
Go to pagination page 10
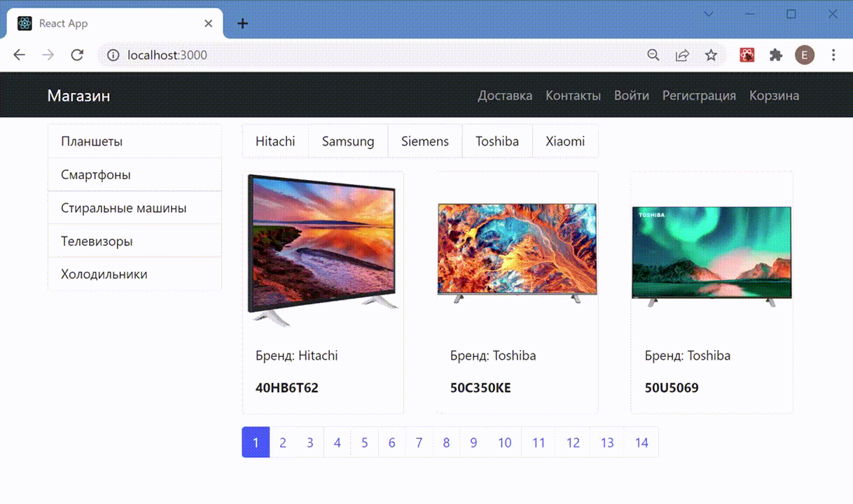pos(505,442)
